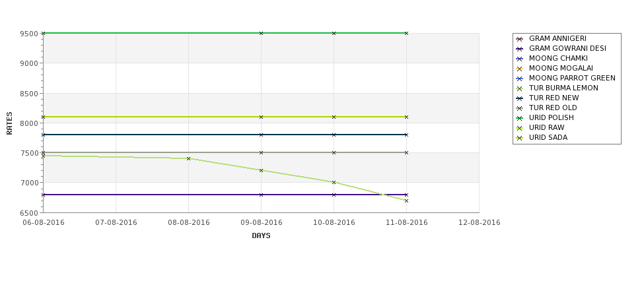Click the GRAM GOWRANI DESI legend marker

(520, 49)
